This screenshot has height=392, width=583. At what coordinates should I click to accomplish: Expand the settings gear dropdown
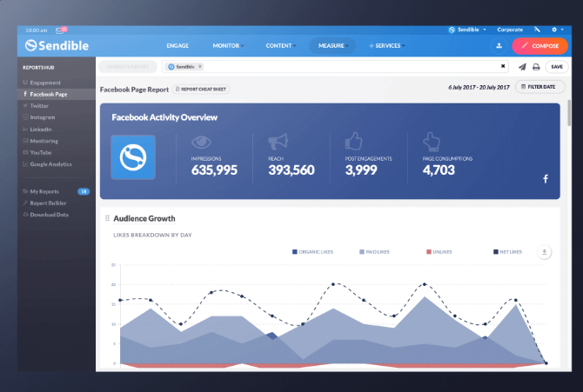[558, 30]
